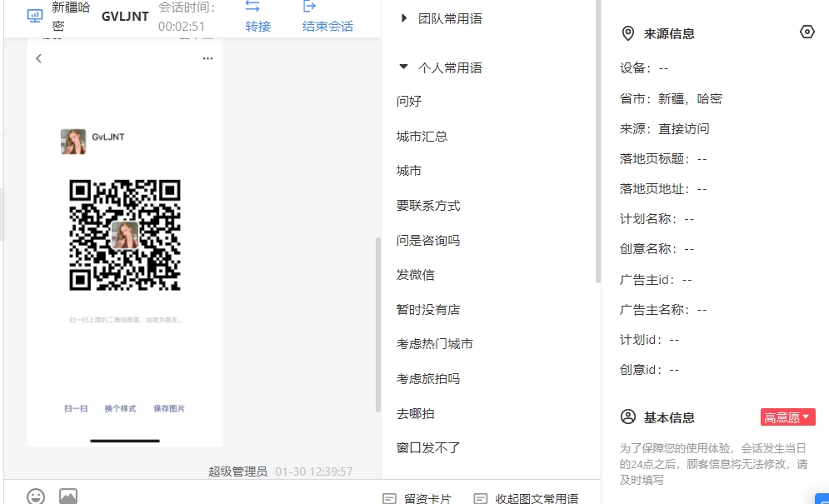Click the hexagon settings icon by 来源信息
This screenshot has height=504, width=829.
(807, 32)
